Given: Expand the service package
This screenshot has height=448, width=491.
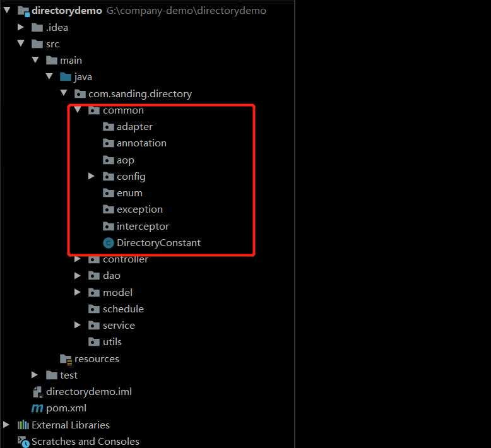Looking at the screenshot, I should click(78, 325).
